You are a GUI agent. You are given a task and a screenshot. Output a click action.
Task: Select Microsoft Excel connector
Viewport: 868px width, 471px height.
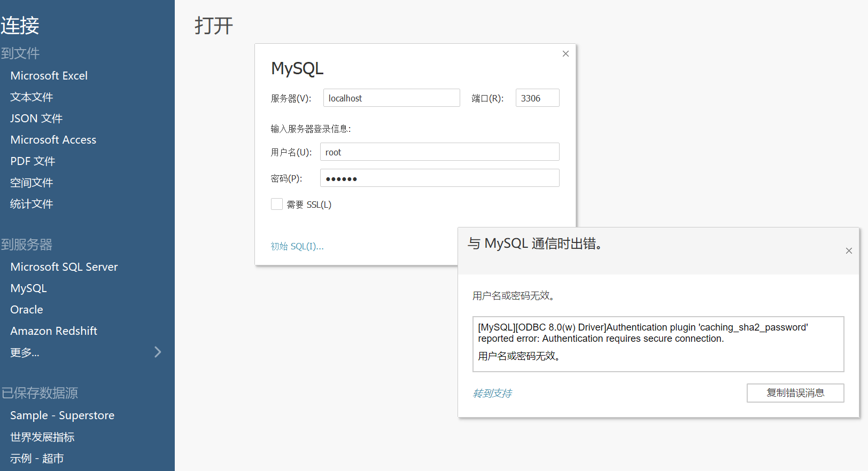[49, 76]
